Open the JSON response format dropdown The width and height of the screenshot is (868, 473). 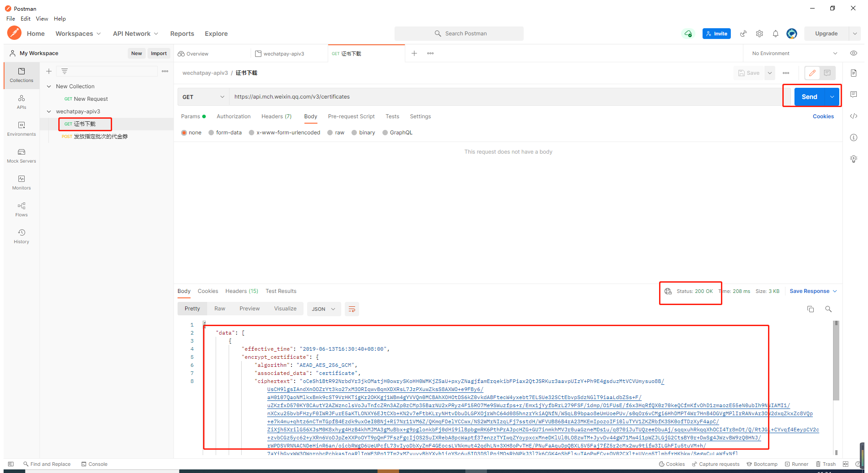coord(324,309)
